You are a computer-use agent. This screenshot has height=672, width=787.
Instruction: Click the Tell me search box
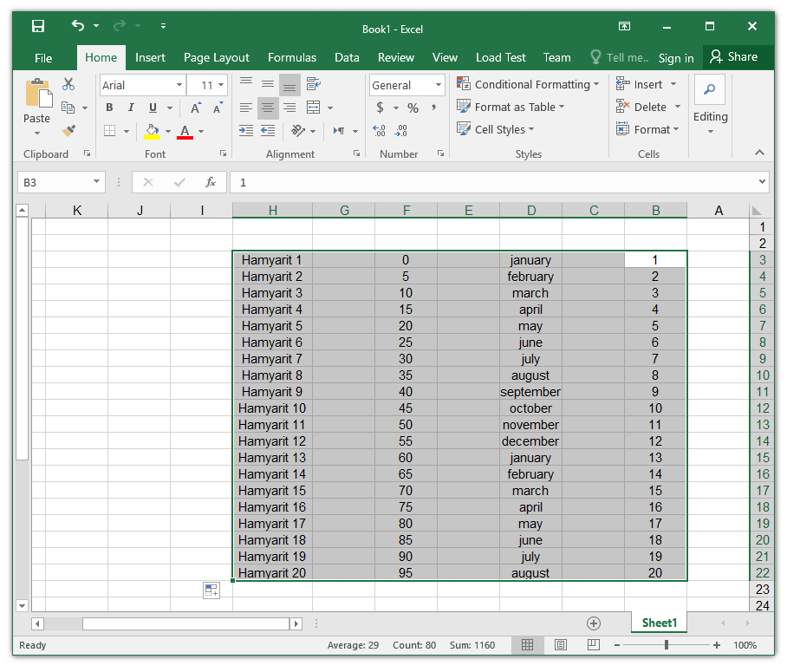click(x=621, y=58)
